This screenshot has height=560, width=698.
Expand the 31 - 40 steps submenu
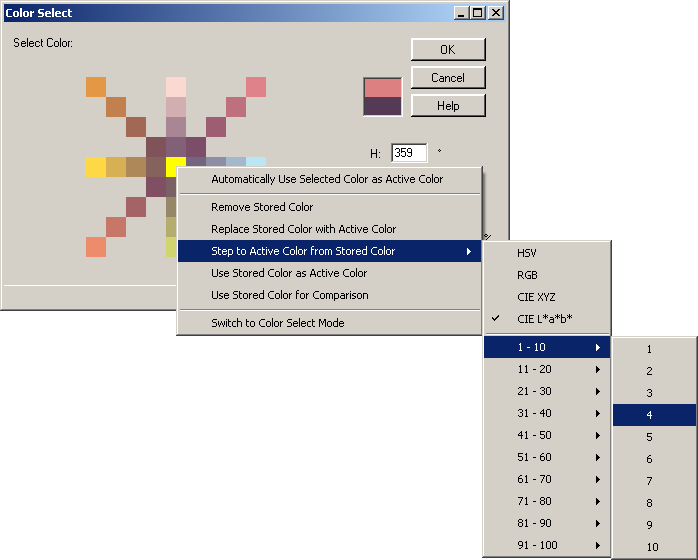tap(547, 413)
